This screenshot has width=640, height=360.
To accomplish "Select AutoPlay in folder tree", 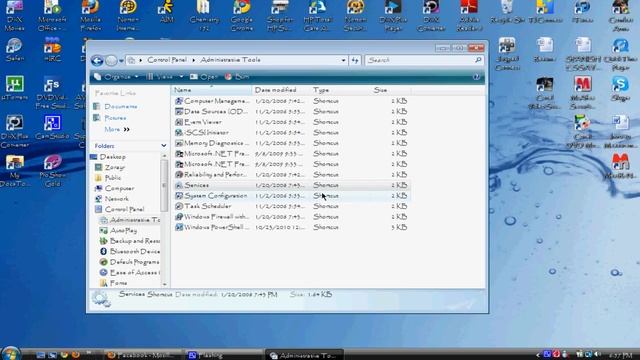I will 119,231.
